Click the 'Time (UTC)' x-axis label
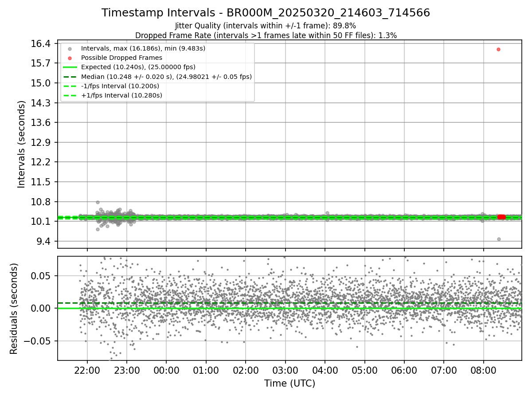 coord(289,383)
